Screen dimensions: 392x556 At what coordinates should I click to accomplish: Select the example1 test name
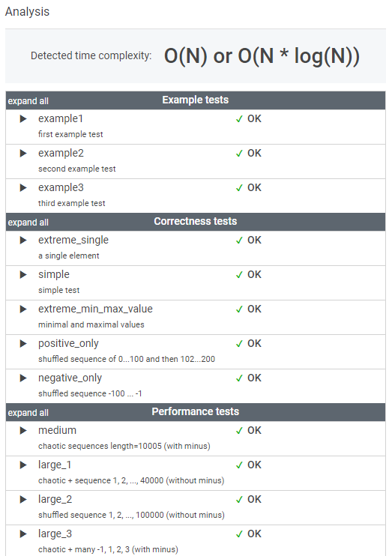[61, 118]
